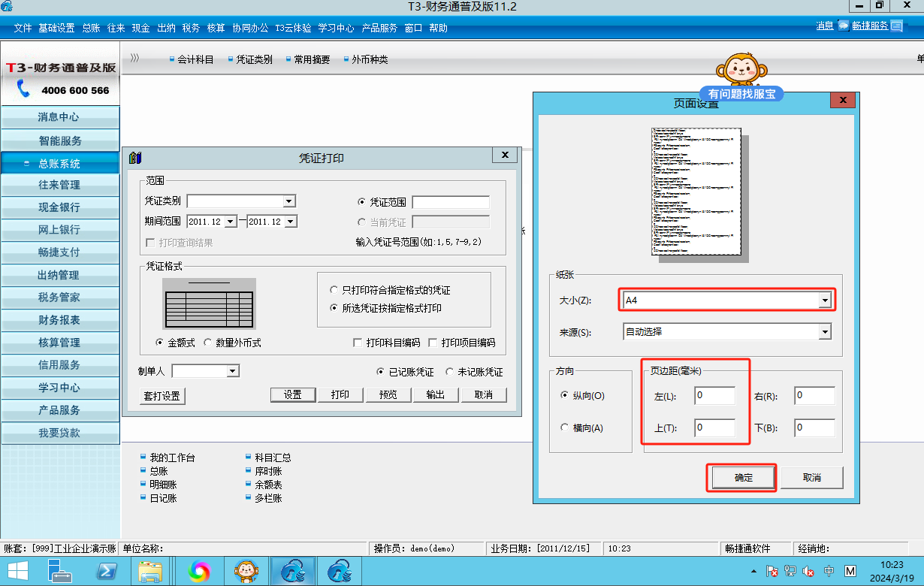Click the monkey mascot above 有问题找服宝
The image size is (924, 586).
coord(741,69)
